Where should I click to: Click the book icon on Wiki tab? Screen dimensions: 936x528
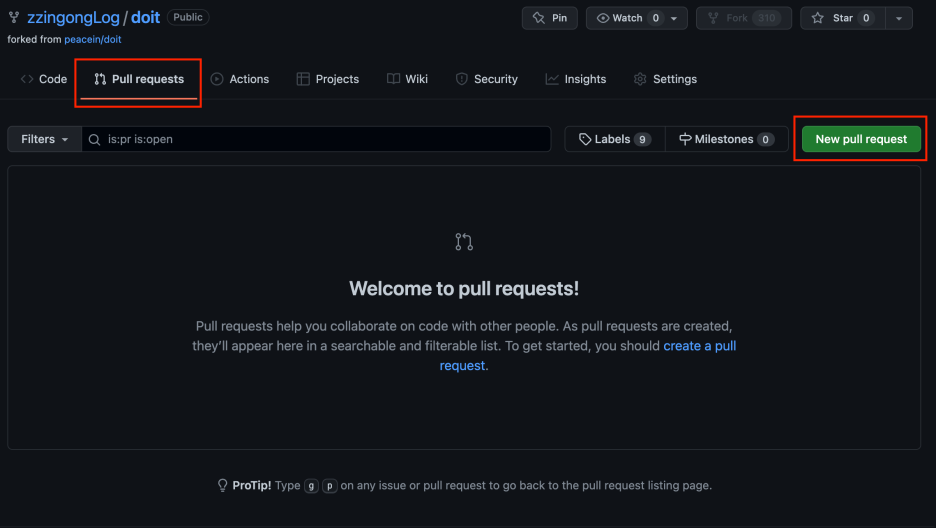pos(393,79)
